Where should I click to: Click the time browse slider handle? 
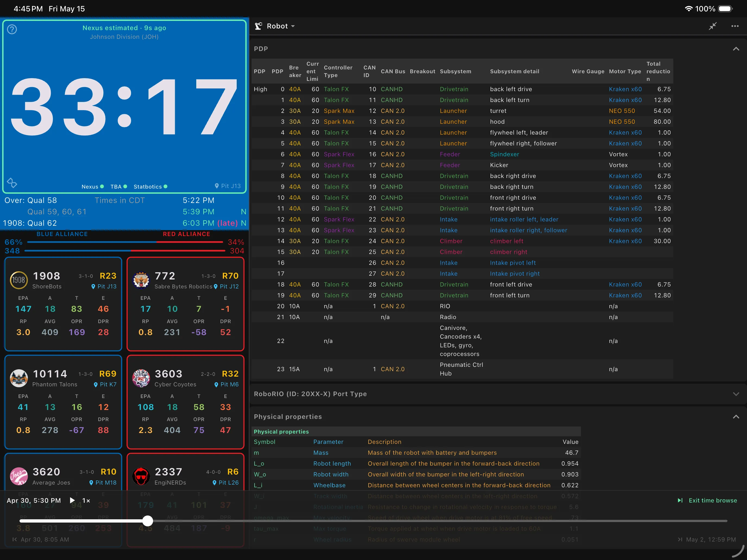[148, 521]
